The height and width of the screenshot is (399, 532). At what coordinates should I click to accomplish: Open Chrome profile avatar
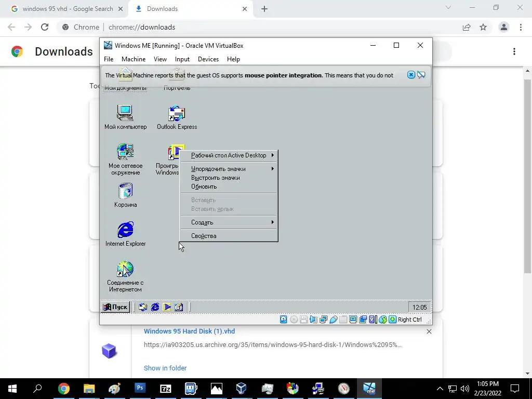coord(504,27)
